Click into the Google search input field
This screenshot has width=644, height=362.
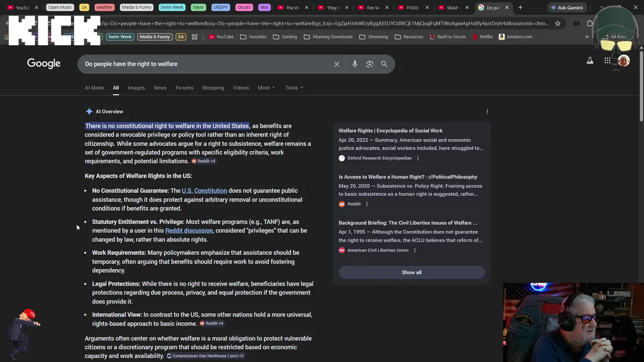click(x=206, y=64)
